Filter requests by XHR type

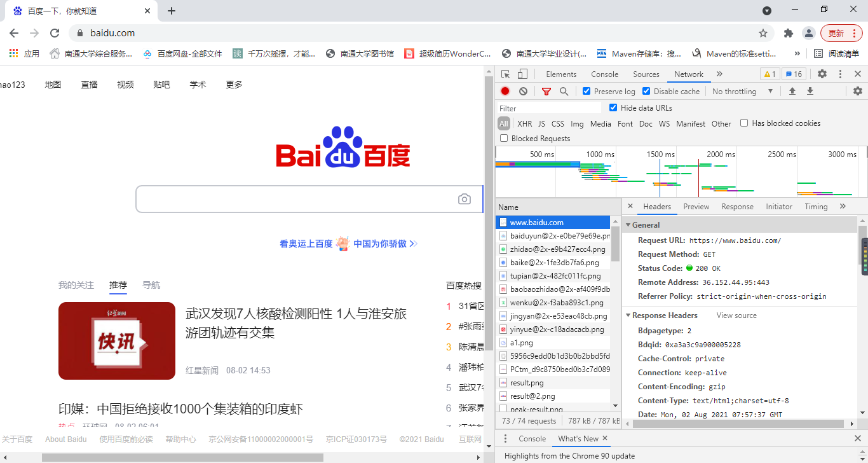[x=524, y=124]
